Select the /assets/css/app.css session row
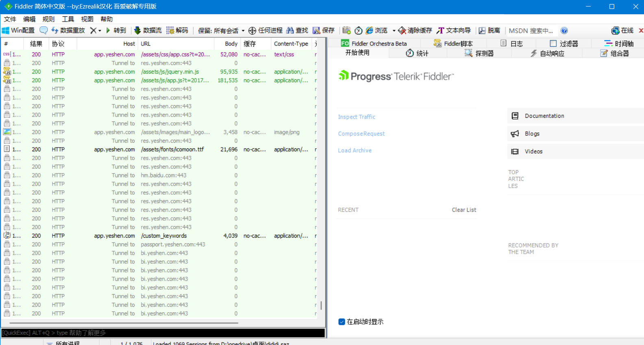The height and width of the screenshot is (345, 644). tap(159, 54)
